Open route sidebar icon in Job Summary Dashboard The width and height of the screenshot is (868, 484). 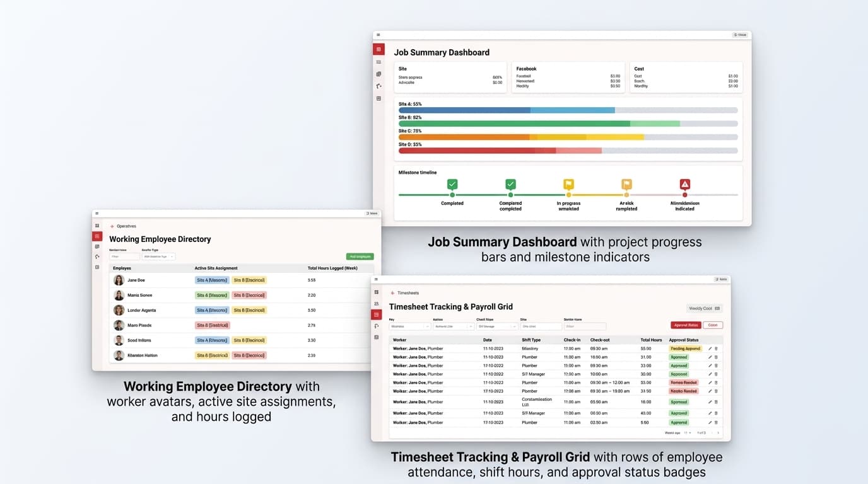[x=378, y=86]
